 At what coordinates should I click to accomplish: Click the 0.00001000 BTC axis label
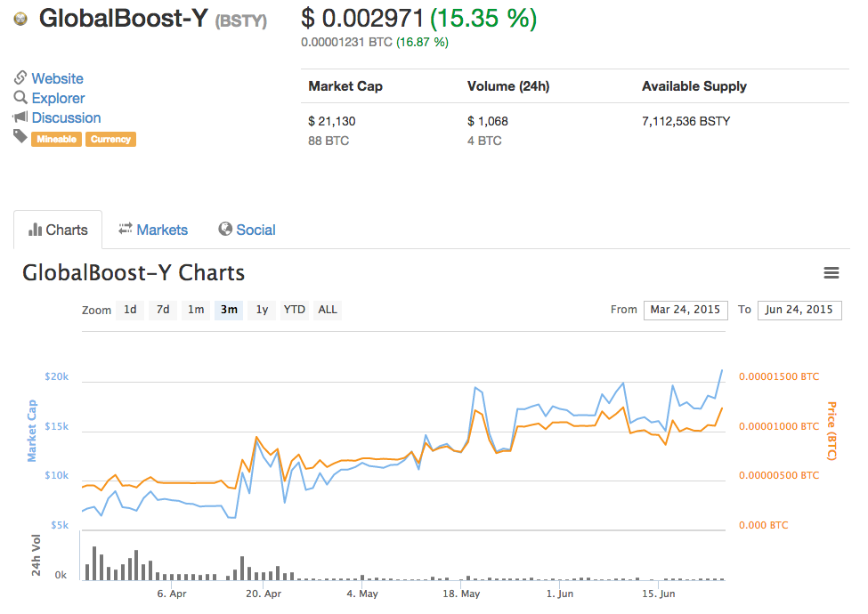click(779, 426)
